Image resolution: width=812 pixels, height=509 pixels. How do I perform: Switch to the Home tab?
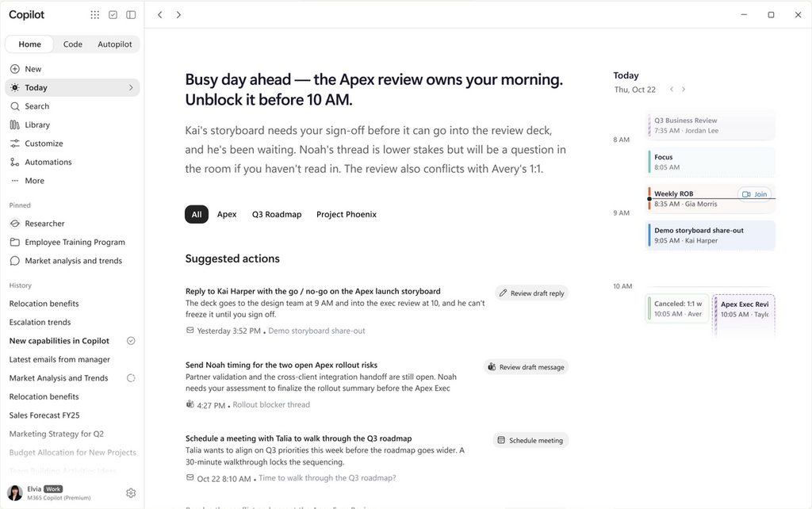[29, 44]
